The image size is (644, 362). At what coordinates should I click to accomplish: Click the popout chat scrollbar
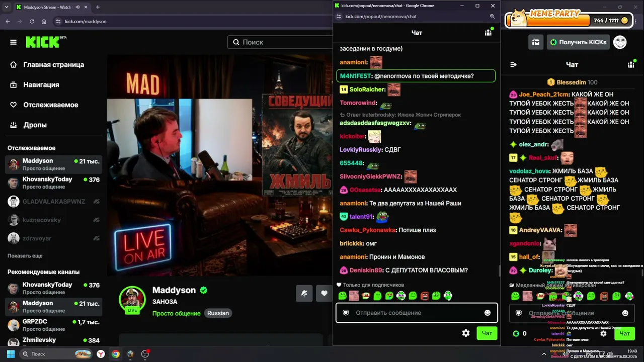tap(499, 271)
